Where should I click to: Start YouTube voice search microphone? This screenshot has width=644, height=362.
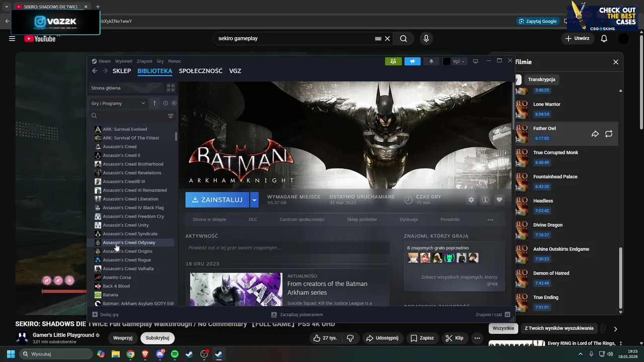426,38
